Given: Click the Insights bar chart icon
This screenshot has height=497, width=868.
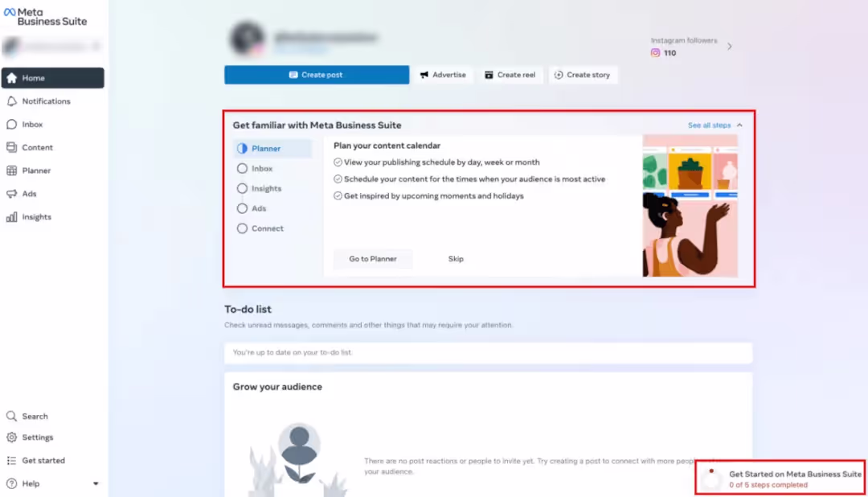Looking at the screenshot, I should coord(11,217).
